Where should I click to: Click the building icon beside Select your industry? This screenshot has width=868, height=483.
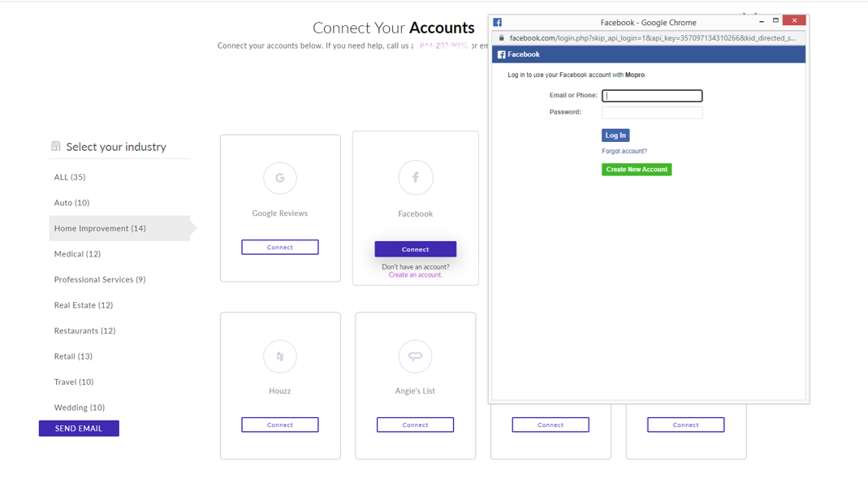56,146
